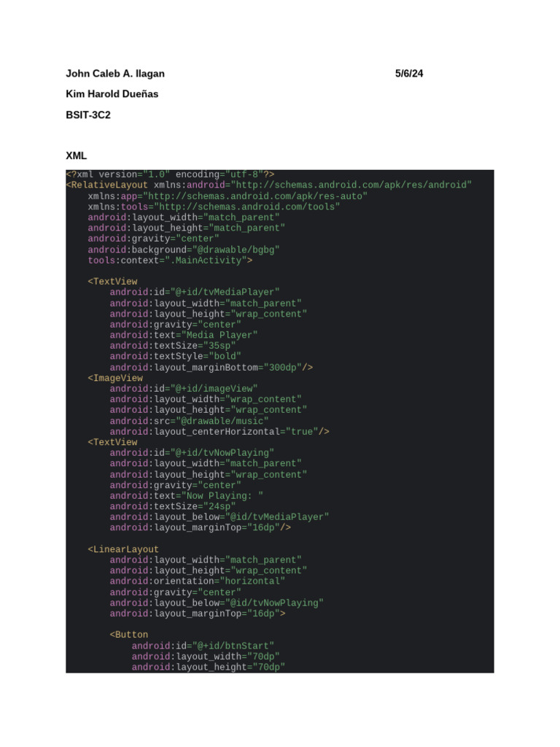Click the name Kim Harold Dueñas
Screen dimensions: 560x747
[112, 94]
